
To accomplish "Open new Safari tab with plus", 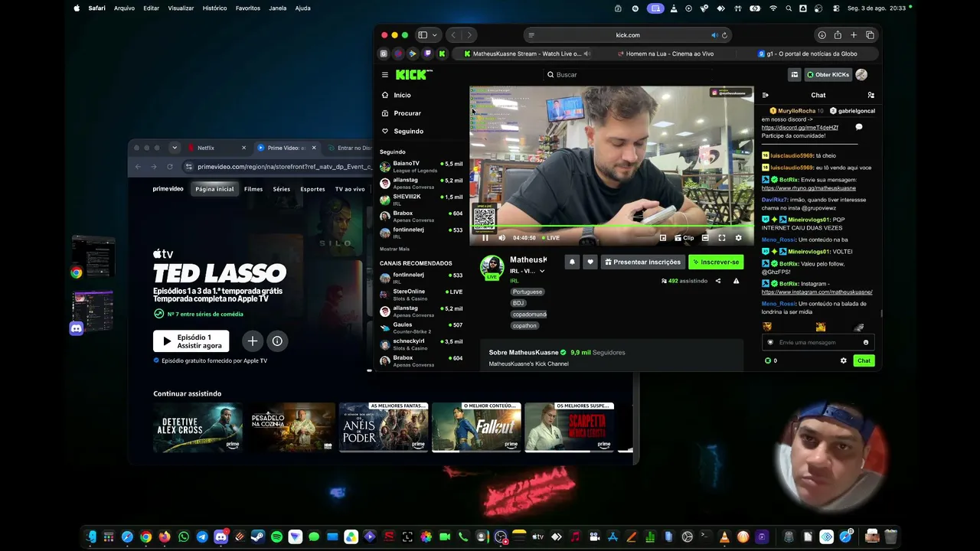I will 854,35.
